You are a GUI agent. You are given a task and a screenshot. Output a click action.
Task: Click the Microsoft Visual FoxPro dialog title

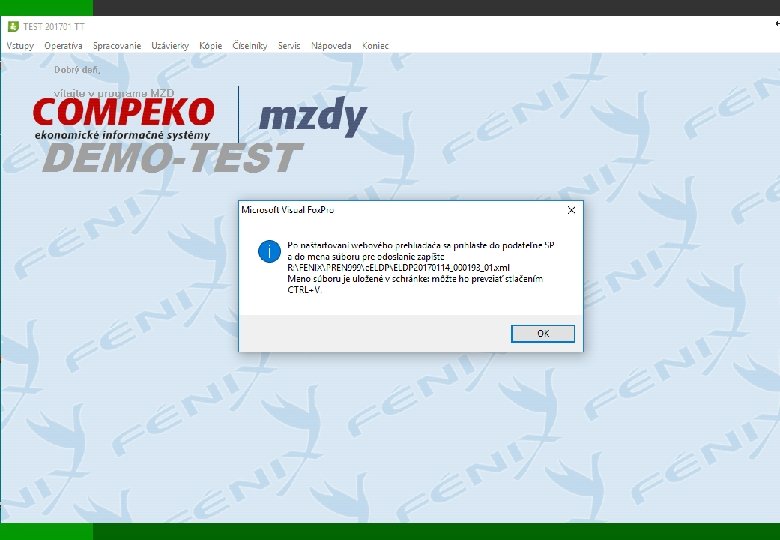point(288,210)
